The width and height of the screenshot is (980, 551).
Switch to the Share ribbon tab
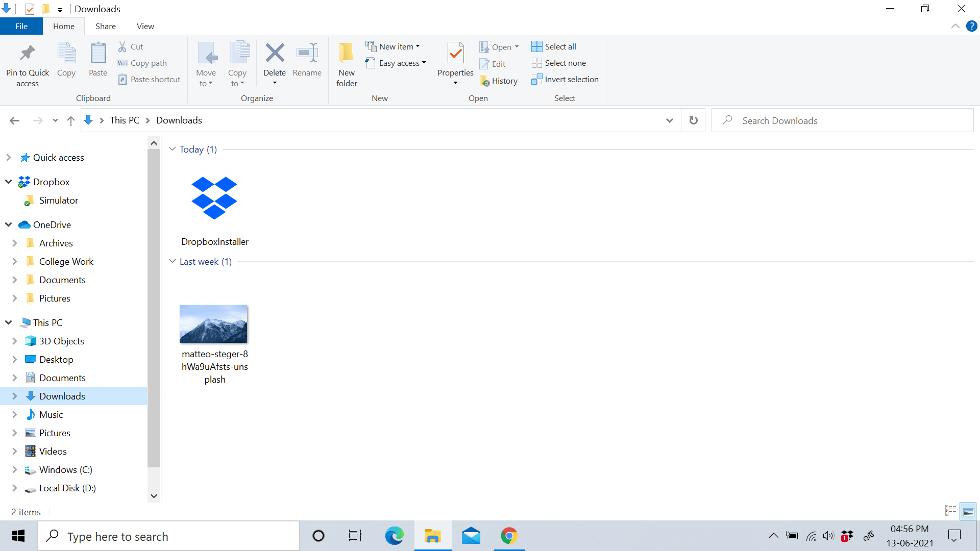point(105,26)
